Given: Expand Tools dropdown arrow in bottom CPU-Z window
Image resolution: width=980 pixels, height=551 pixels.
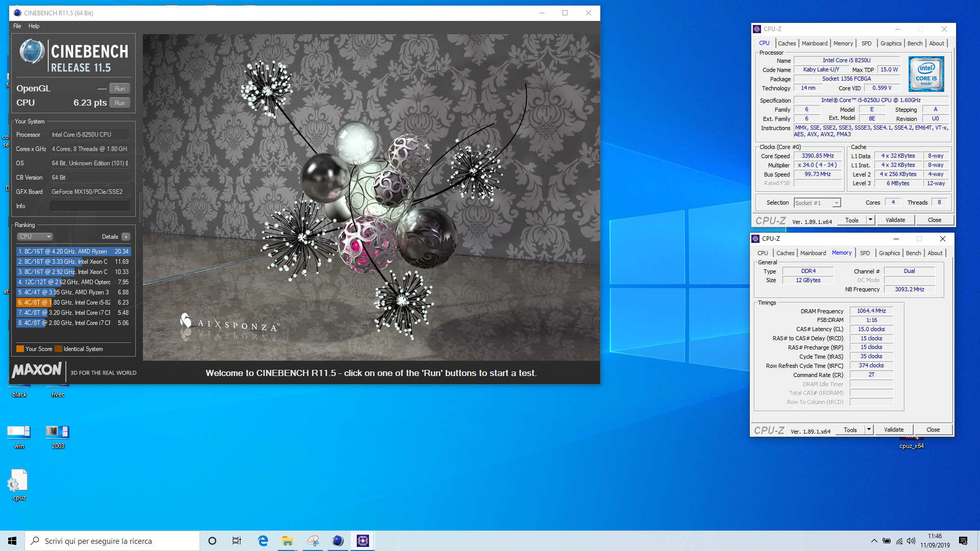Looking at the screenshot, I should (x=869, y=430).
